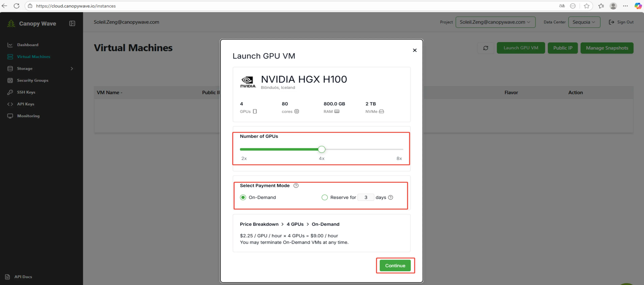Image resolution: width=644 pixels, height=285 pixels.
Task: Click the Security Groups firewall icon
Action: pos(10,80)
